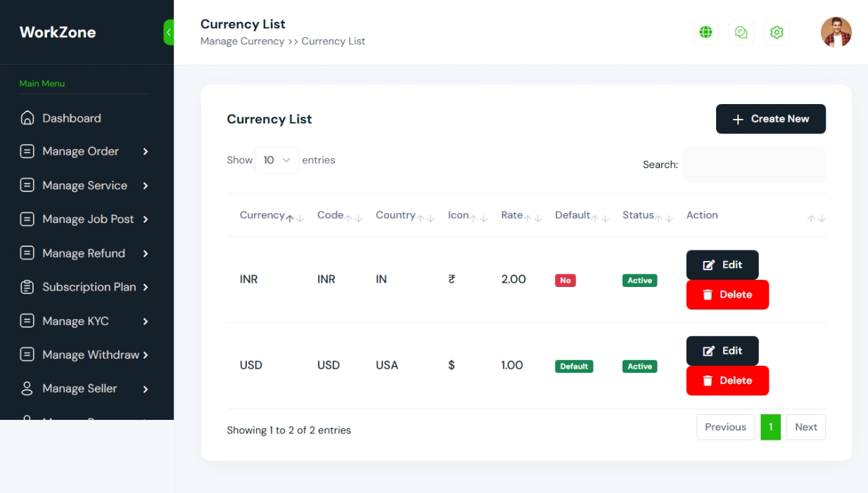868x493 pixels.
Task: Click the green Default badge for USD
Action: click(574, 366)
